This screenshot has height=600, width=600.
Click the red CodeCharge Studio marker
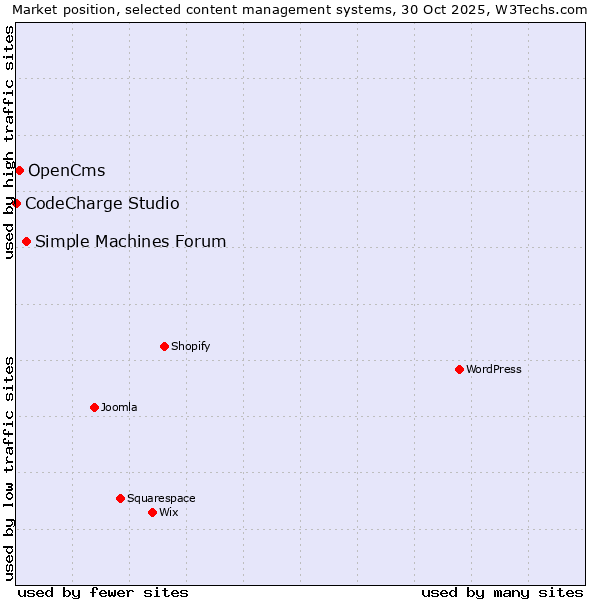coord(16,203)
